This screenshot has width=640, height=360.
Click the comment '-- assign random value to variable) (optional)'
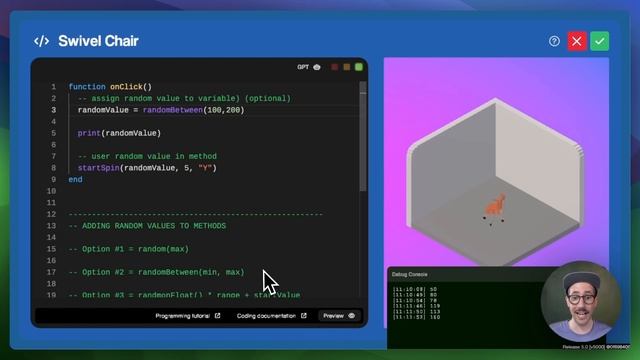[184, 98]
